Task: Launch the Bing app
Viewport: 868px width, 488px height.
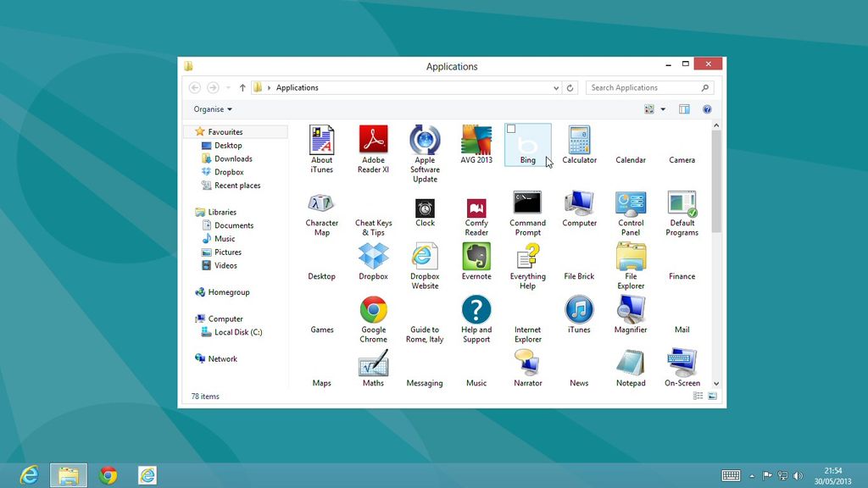Action: [527, 144]
